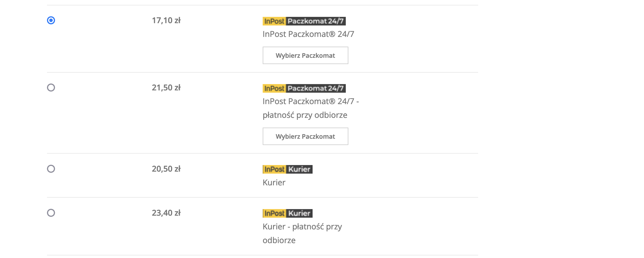
Task: Click the 17,10 zł price
Action: coord(166,21)
